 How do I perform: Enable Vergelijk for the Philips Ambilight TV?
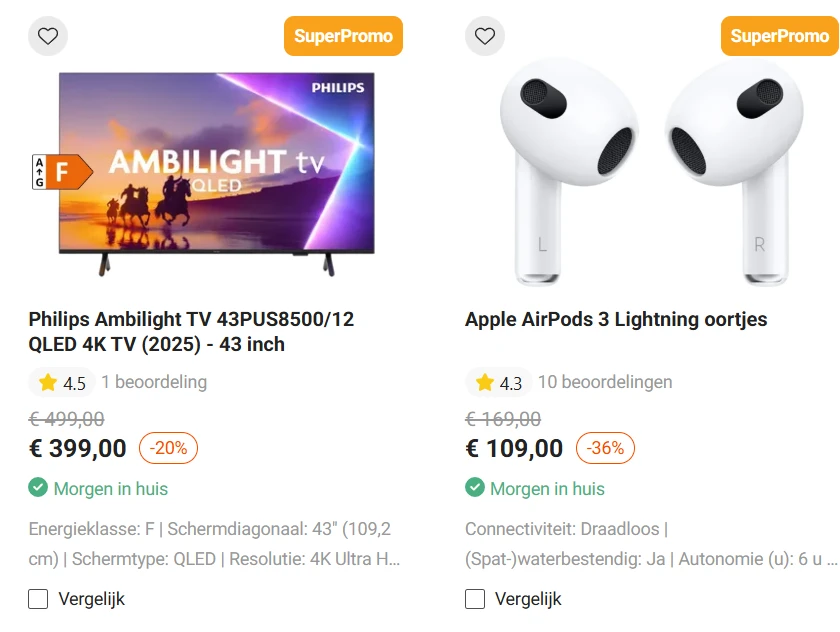click(37, 598)
